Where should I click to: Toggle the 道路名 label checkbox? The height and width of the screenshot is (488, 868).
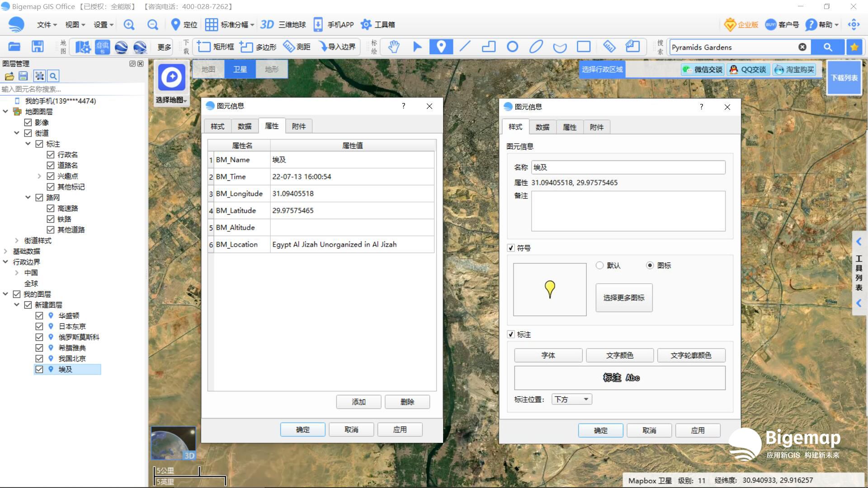coord(51,165)
